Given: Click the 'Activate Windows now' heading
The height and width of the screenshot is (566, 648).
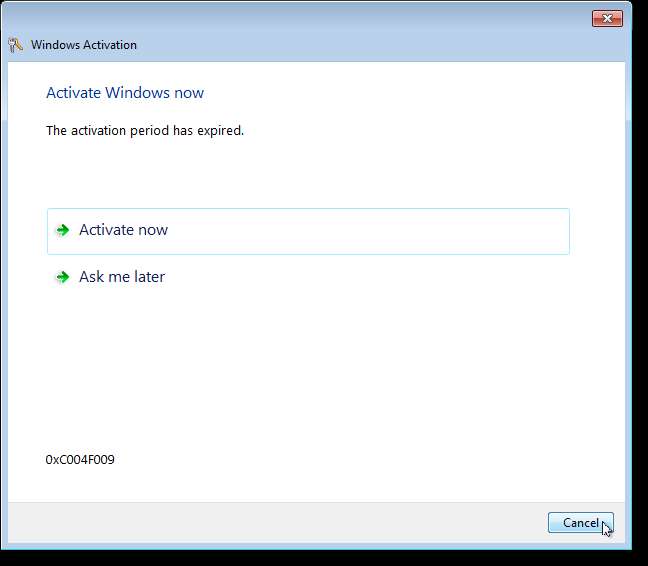Looking at the screenshot, I should [125, 93].
